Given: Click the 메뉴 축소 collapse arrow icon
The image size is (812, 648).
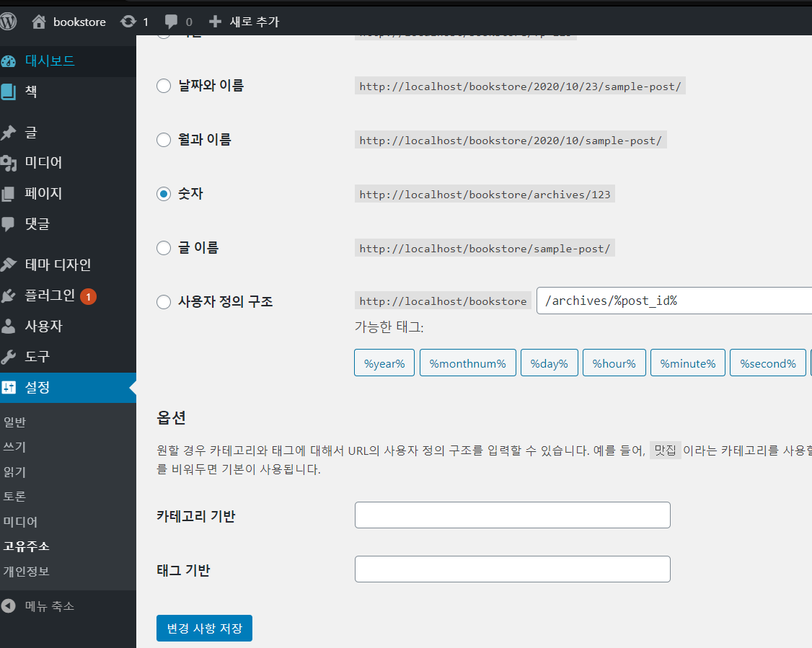Looking at the screenshot, I should [8, 605].
